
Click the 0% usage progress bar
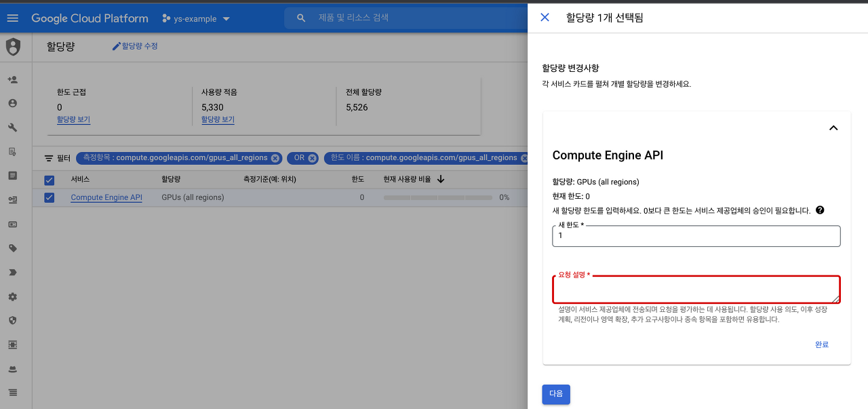[x=438, y=197]
